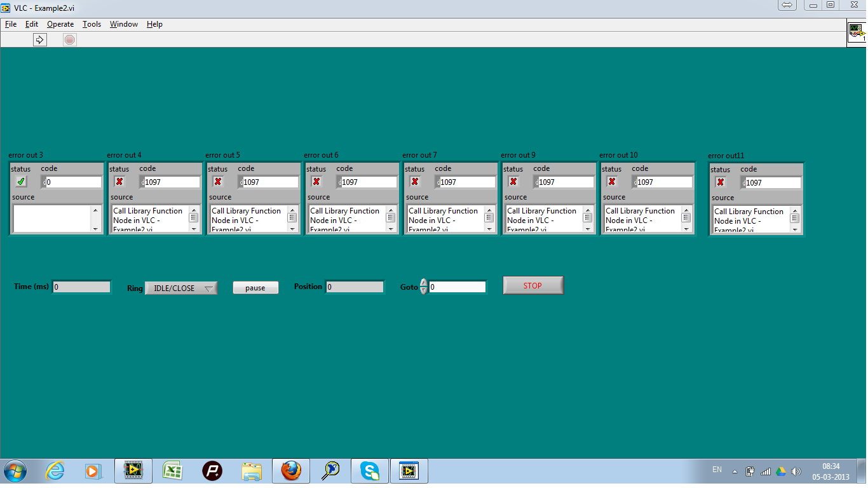The image size is (868, 488).
Task: Open Skype from the taskbar
Action: tap(370, 471)
